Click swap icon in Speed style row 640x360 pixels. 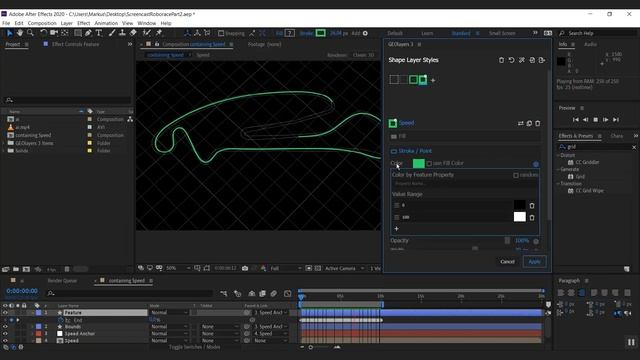coord(520,123)
